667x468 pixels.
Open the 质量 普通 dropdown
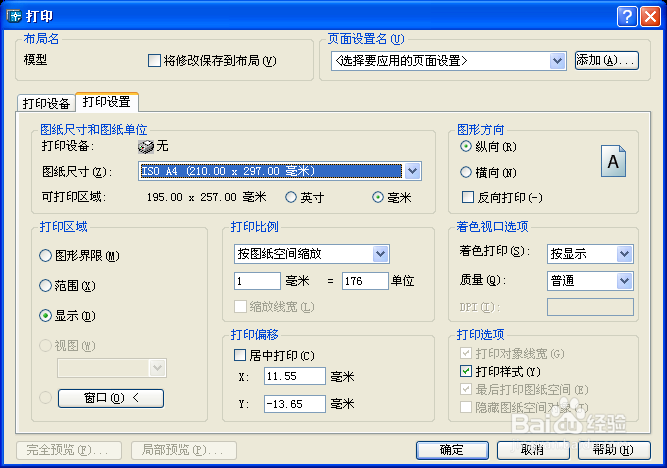[624, 281]
